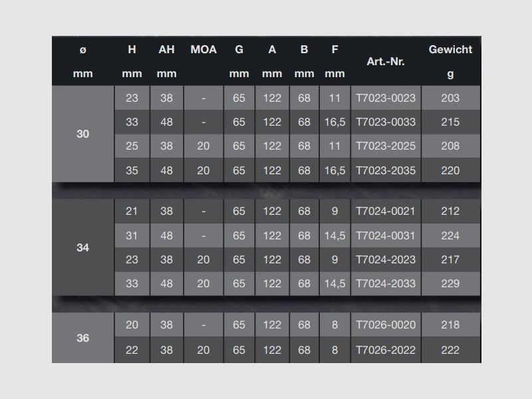Click the 30 mm diameter group cell
Screen dimensions: 532x399
pyautogui.click(x=82, y=134)
